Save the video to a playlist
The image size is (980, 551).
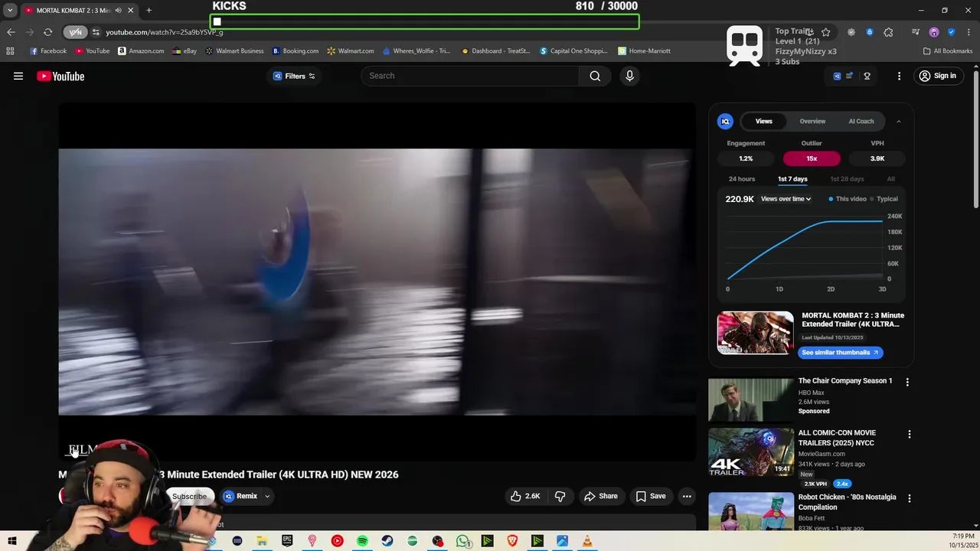coord(651,496)
